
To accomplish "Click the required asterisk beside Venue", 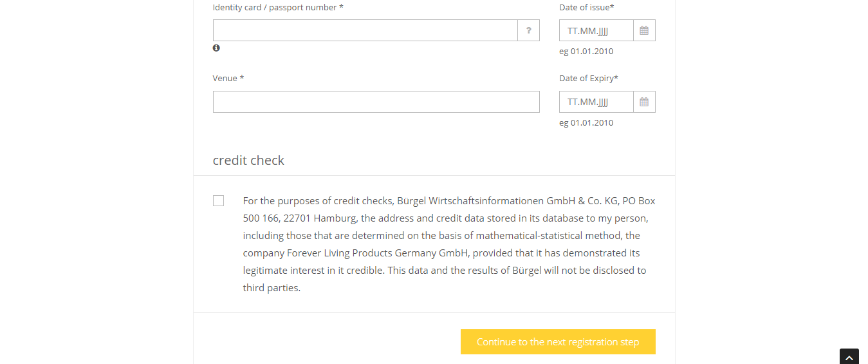I will coord(242,78).
